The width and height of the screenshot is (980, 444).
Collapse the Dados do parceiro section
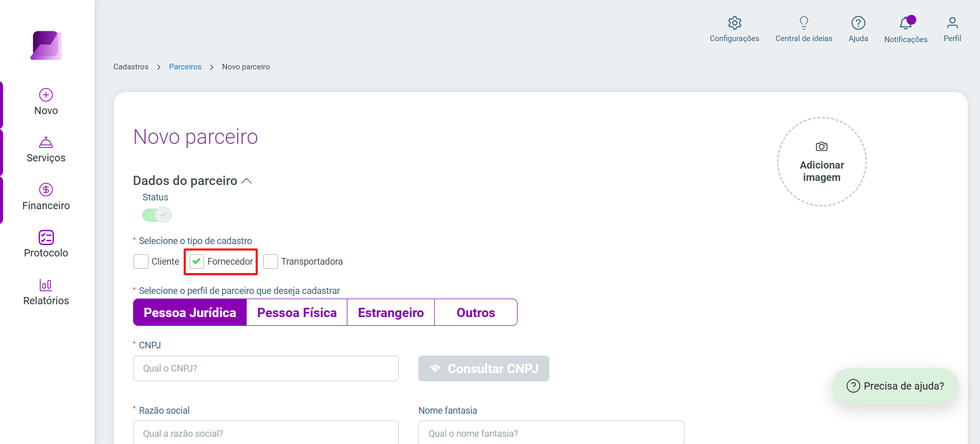coord(247,181)
